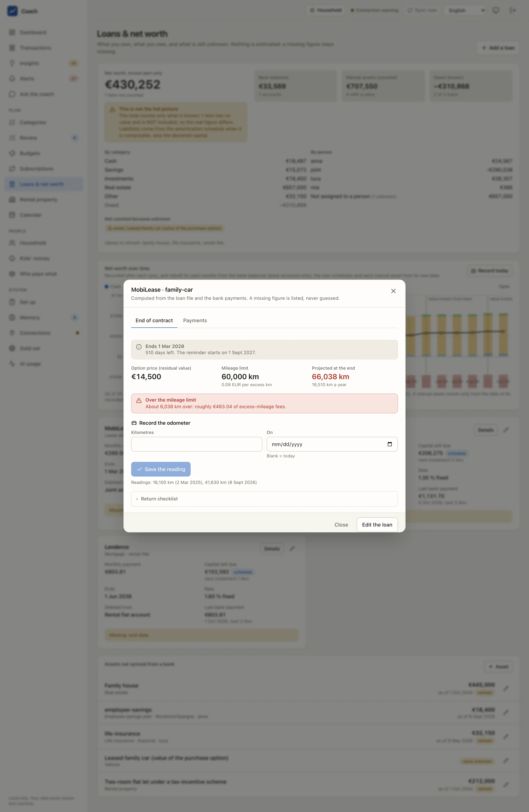Open the English language dropdown

point(466,10)
